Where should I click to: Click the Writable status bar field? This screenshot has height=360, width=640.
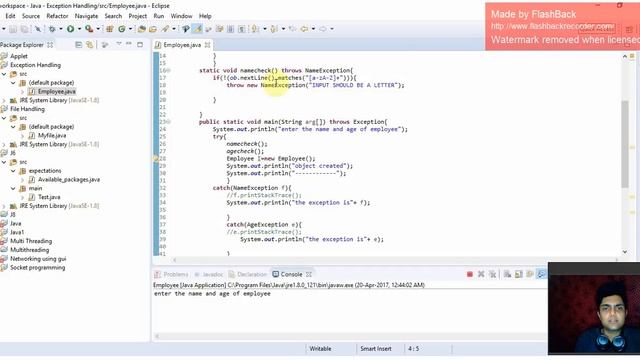pyautogui.click(x=320, y=349)
